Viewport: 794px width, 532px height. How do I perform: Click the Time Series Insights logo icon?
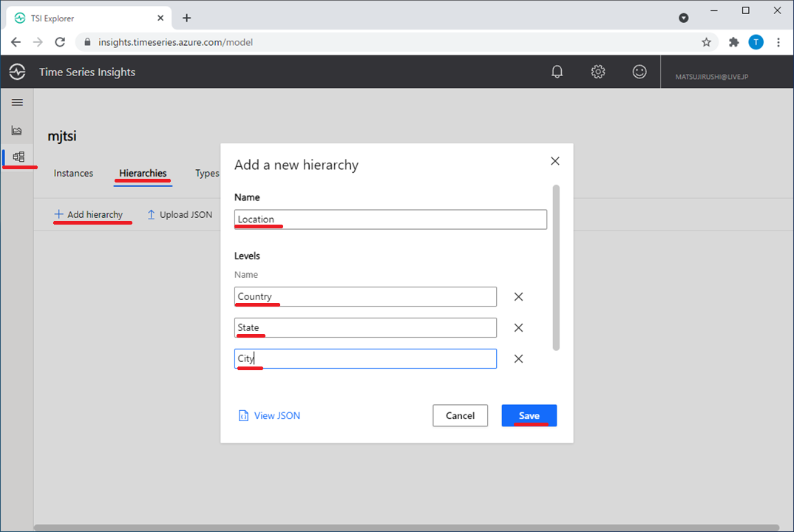click(x=17, y=72)
